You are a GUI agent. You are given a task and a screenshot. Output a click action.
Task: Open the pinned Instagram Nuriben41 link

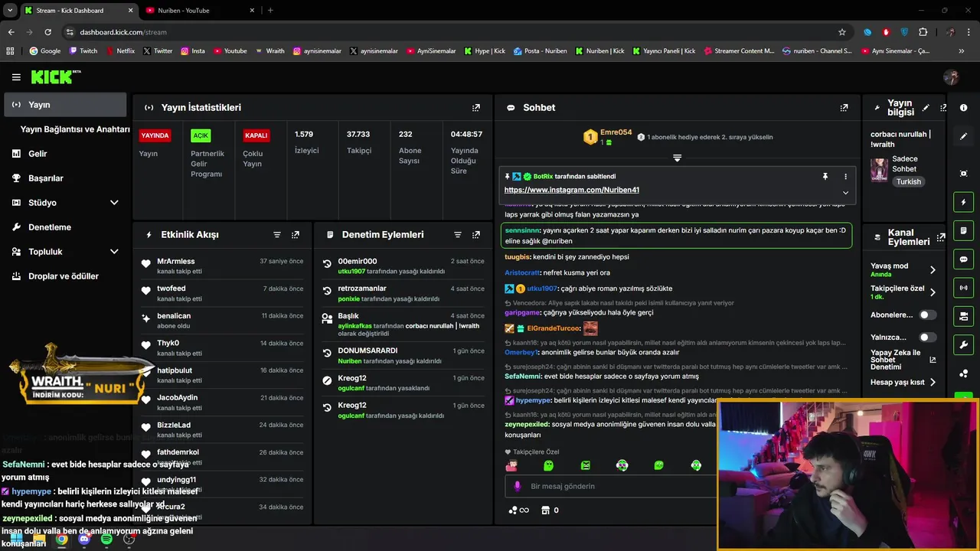[x=571, y=190]
